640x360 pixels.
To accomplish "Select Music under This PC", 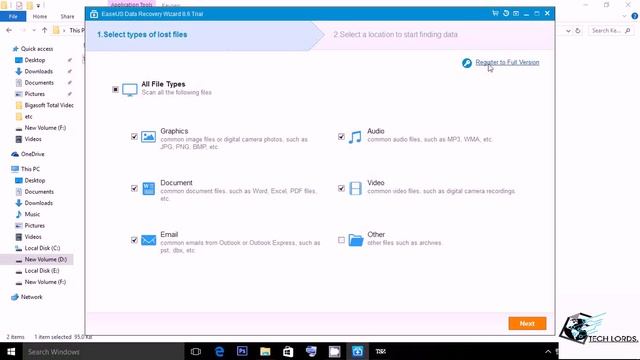I will 32,214.
